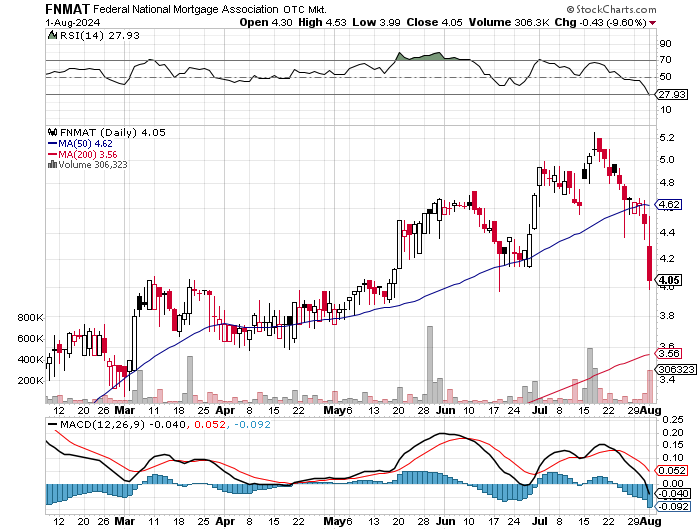Click the 306323 volume tag on right axis
Screen dimensions: 700x530
[x=677, y=370]
